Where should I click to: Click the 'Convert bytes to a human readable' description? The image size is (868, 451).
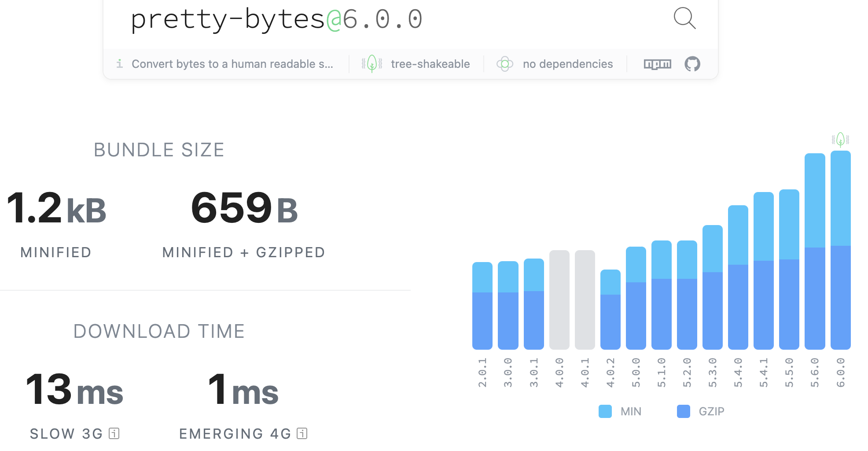tap(232, 64)
